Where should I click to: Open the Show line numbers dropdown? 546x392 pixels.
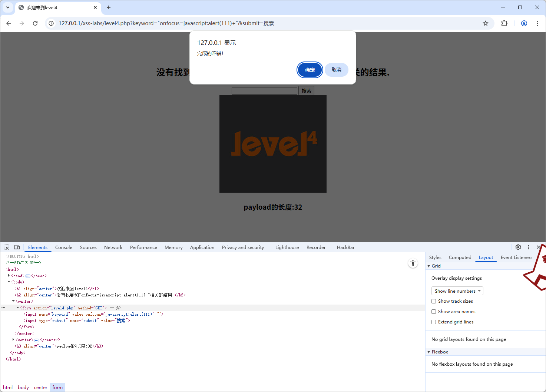click(457, 291)
